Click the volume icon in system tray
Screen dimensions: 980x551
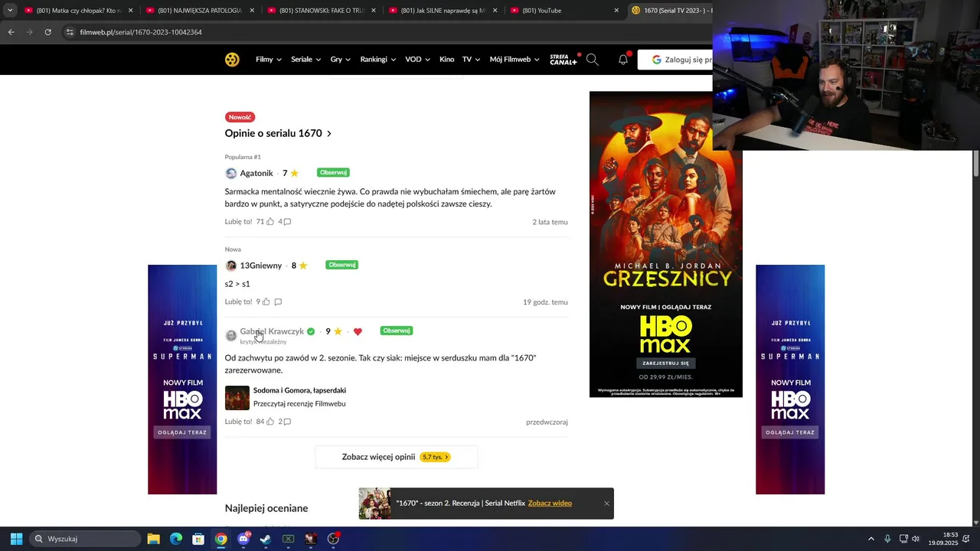[916, 539]
